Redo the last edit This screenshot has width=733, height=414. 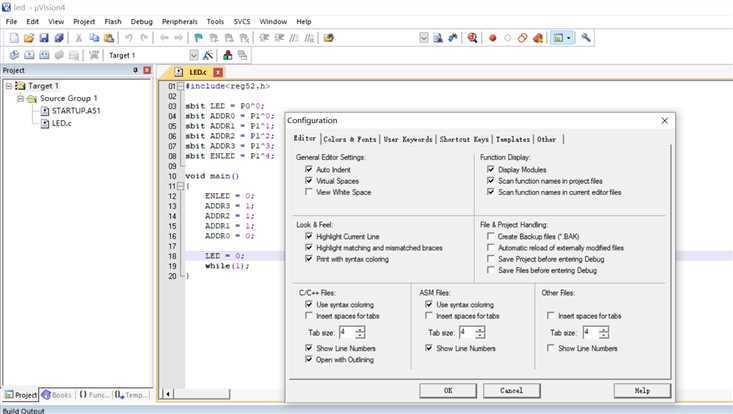click(144, 38)
